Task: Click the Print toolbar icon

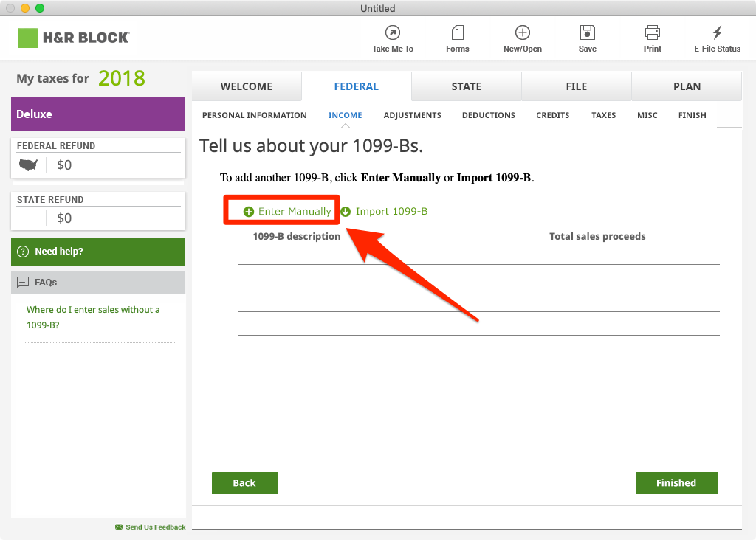Action: pos(652,32)
